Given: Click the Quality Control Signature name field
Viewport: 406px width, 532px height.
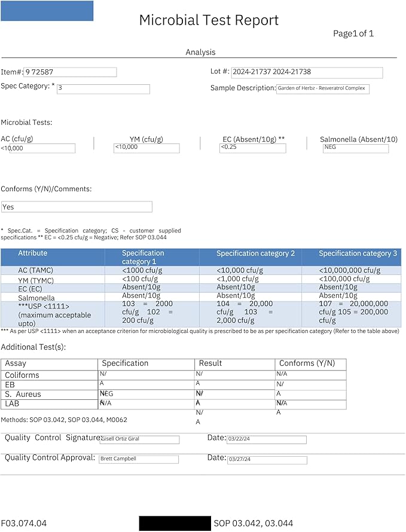Looking at the screenshot, I should point(139,439).
